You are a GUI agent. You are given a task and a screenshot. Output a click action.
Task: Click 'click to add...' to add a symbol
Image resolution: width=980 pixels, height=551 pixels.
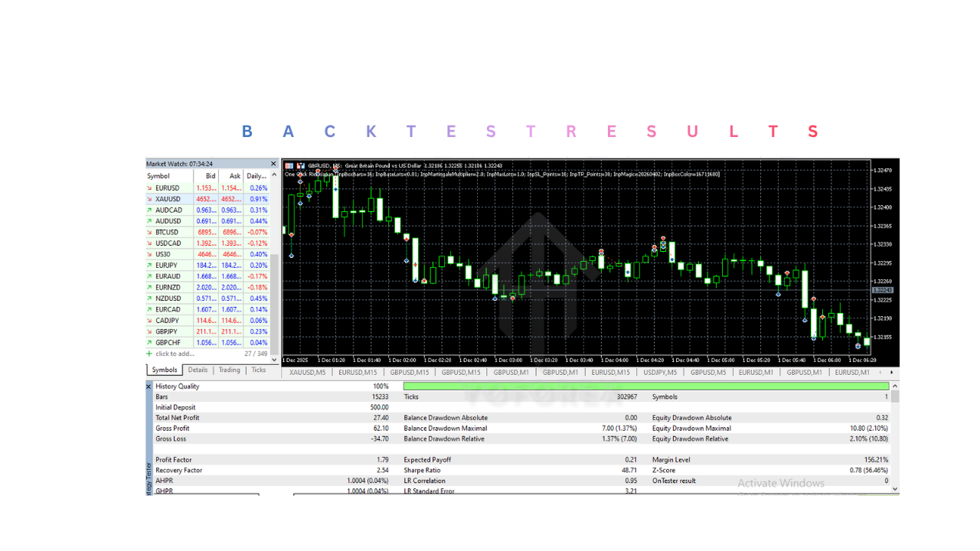(x=176, y=354)
